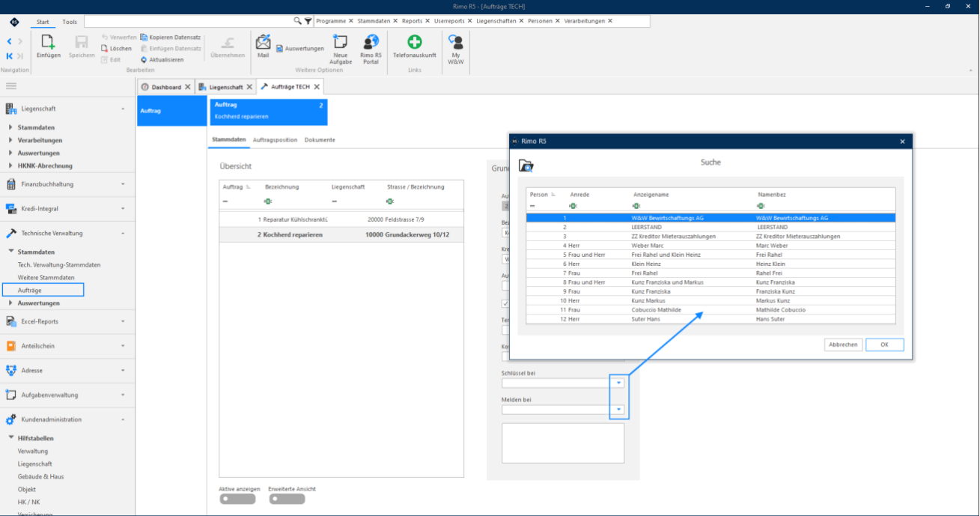Click the OK button in search dialog

(x=884, y=344)
